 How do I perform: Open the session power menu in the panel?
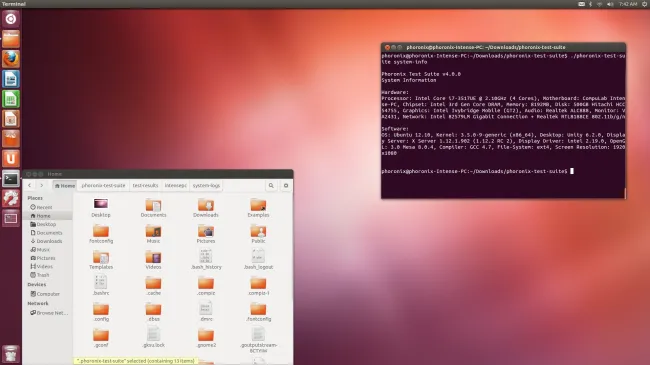click(x=645, y=4)
